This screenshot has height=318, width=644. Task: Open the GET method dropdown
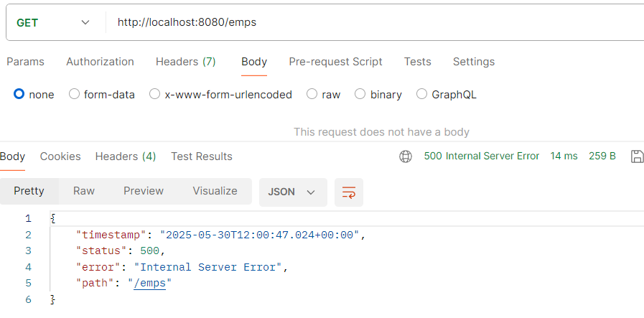tap(52, 22)
